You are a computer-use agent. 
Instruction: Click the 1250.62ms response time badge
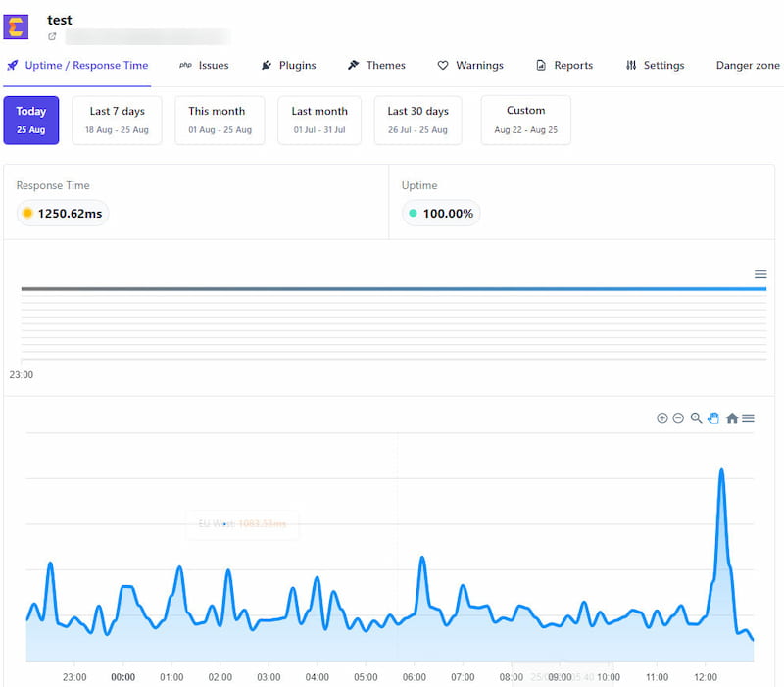[63, 214]
